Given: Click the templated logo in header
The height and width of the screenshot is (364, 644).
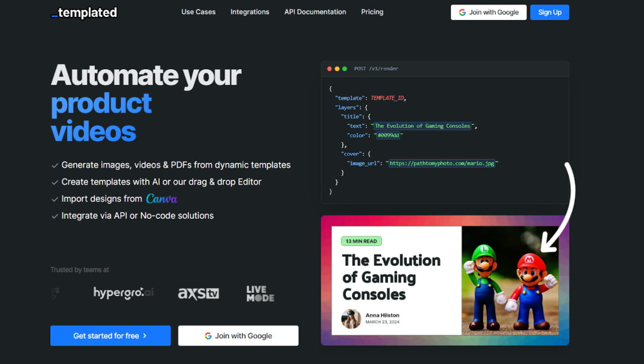Looking at the screenshot, I should click(x=84, y=13).
